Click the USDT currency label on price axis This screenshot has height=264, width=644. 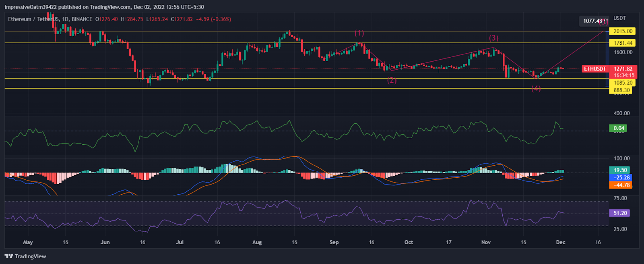coord(619,18)
